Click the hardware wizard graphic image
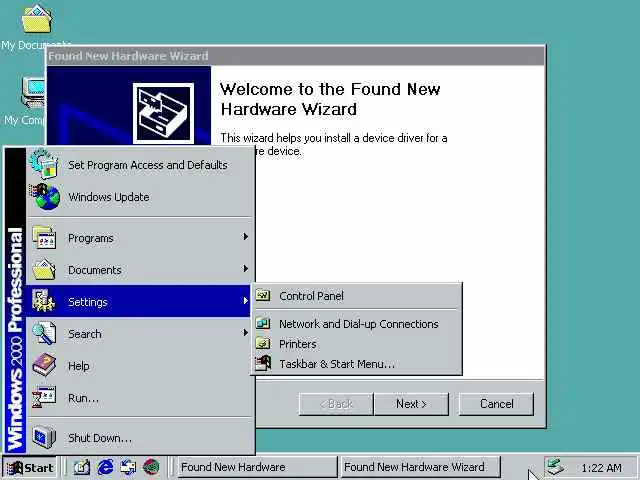The width and height of the screenshot is (640, 480). pyautogui.click(x=163, y=113)
